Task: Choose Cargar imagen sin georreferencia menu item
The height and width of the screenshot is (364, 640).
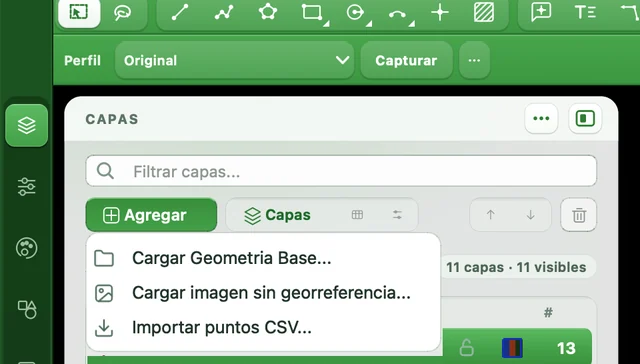Action: click(x=263, y=293)
